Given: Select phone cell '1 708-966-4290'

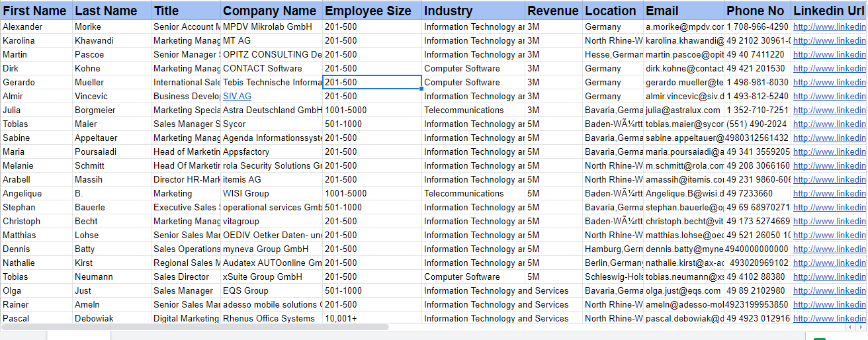Looking at the screenshot, I should pyautogui.click(x=758, y=26).
